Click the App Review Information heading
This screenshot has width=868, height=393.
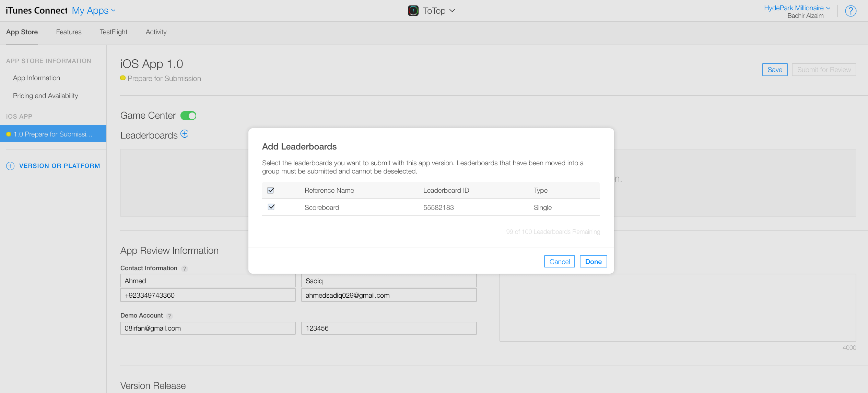tap(169, 251)
